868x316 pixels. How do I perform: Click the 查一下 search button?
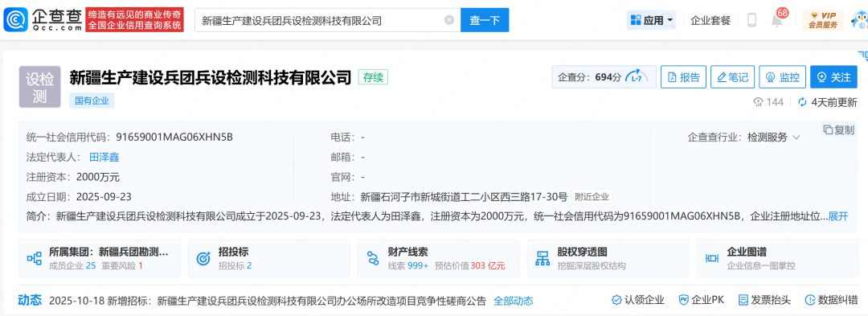point(485,20)
